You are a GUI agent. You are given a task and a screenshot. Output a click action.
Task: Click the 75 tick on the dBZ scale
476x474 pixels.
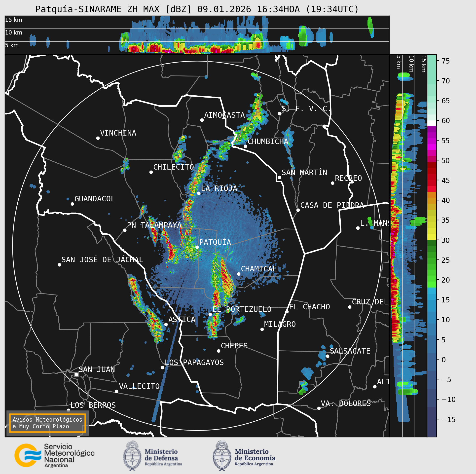coord(446,61)
